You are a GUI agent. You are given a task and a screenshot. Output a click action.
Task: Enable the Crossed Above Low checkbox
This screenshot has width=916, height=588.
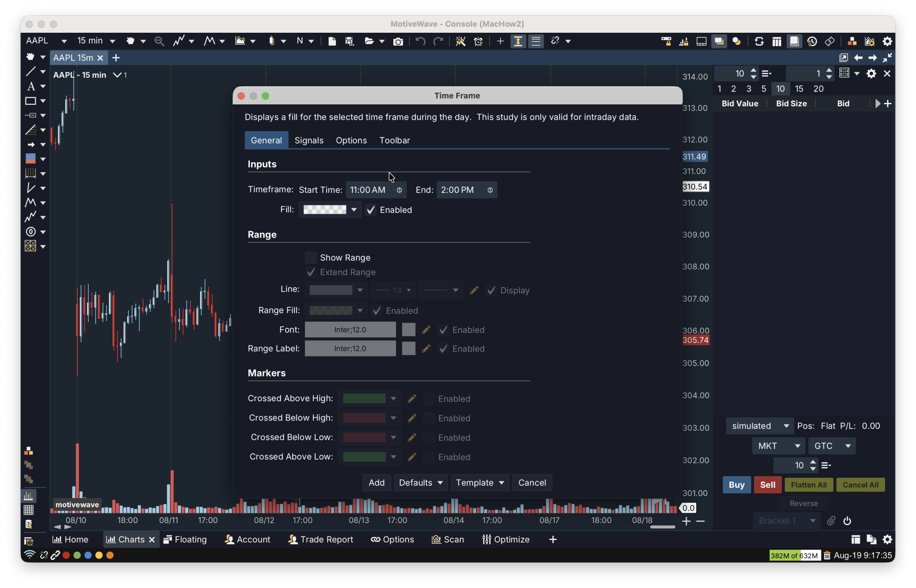429,457
